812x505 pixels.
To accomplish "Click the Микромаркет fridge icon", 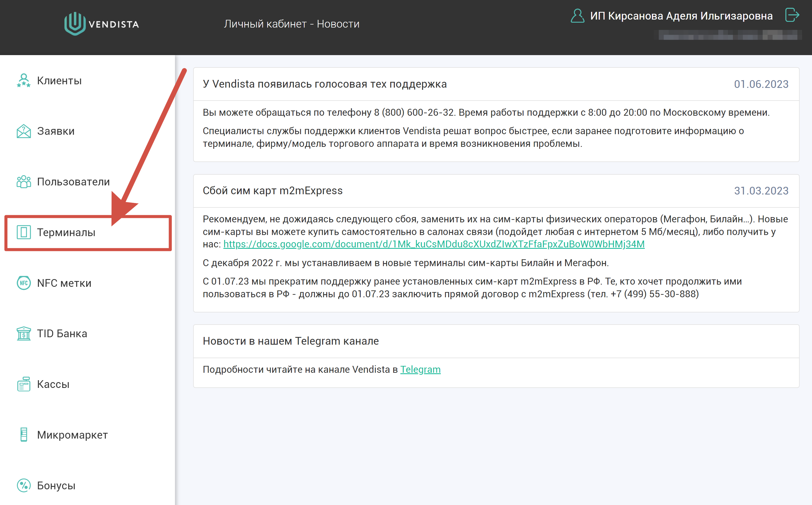I will pyautogui.click(x=24, y=434).
